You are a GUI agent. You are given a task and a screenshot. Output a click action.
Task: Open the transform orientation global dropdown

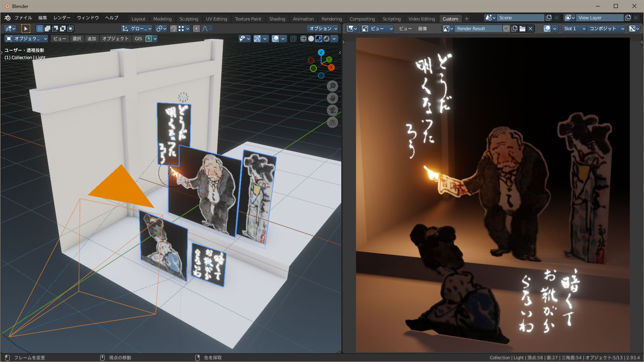136,29
